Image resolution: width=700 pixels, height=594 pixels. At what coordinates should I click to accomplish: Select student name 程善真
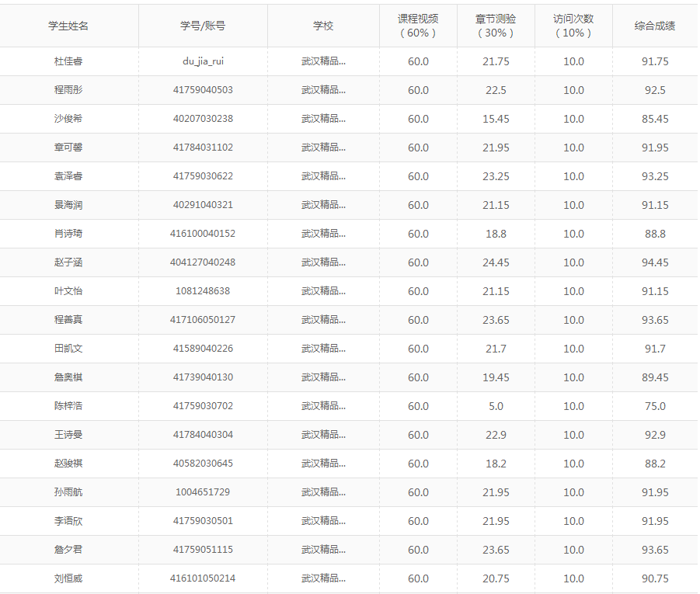pos(68,320)
